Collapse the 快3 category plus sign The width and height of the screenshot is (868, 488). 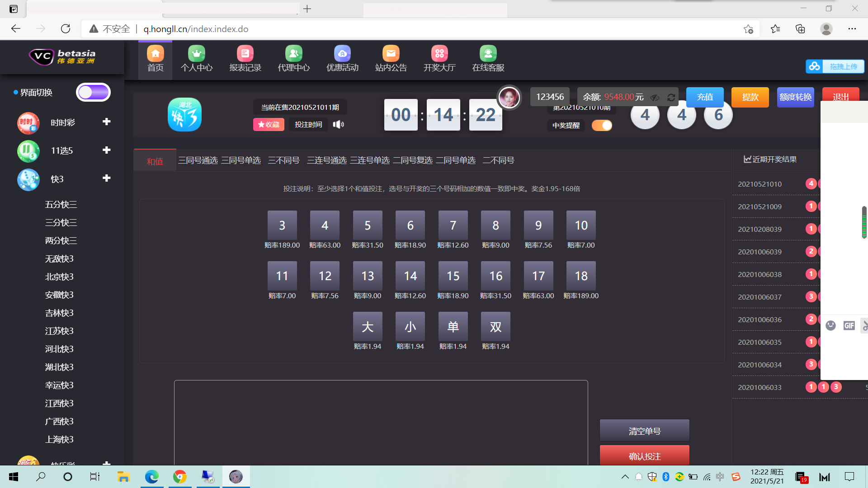(107, 178)
